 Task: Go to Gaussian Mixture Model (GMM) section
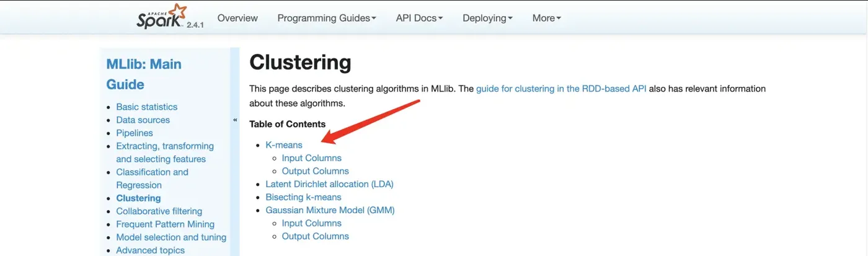pyautogui.click(x=330, y=210)
